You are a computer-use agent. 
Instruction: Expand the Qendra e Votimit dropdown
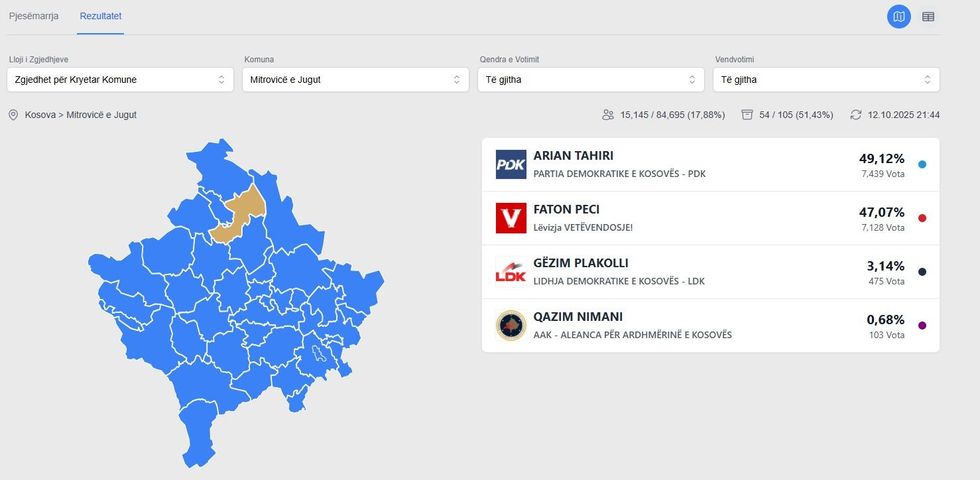(591, 80)
